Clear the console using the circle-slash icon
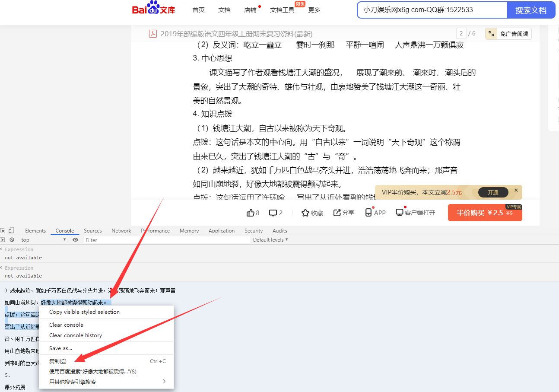The width and height of the screenshot is (559, 392). point(12,239)
